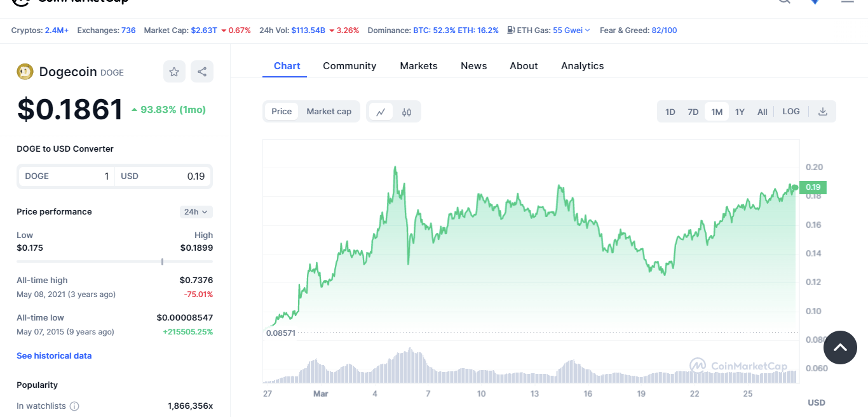Click the 0.08571 starting price label

click(x=281, y=333)
